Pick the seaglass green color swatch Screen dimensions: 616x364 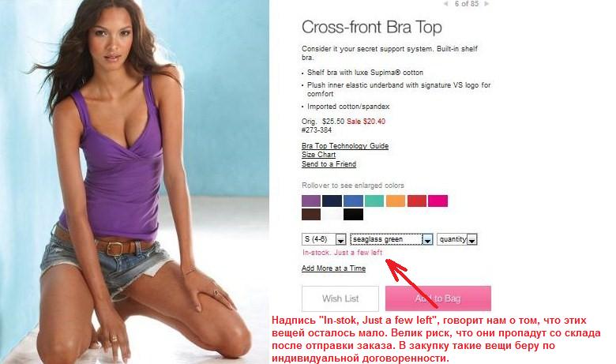[374, 201]
